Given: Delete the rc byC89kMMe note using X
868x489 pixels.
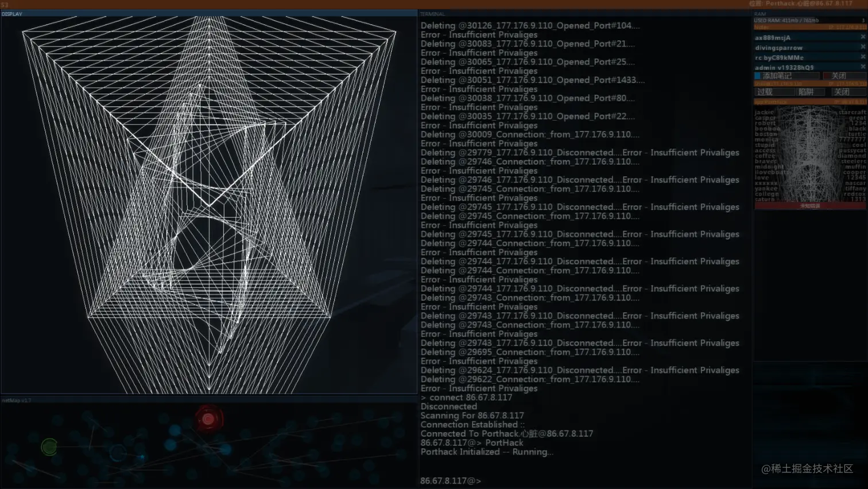Looking at the screenshot, I should pos(862,57).
